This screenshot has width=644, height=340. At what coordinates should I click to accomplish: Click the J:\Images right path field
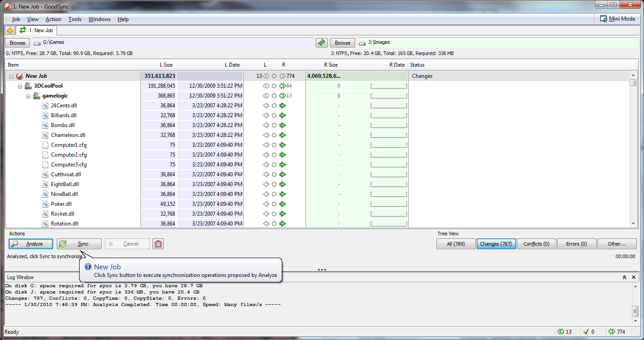coord(498,42)
